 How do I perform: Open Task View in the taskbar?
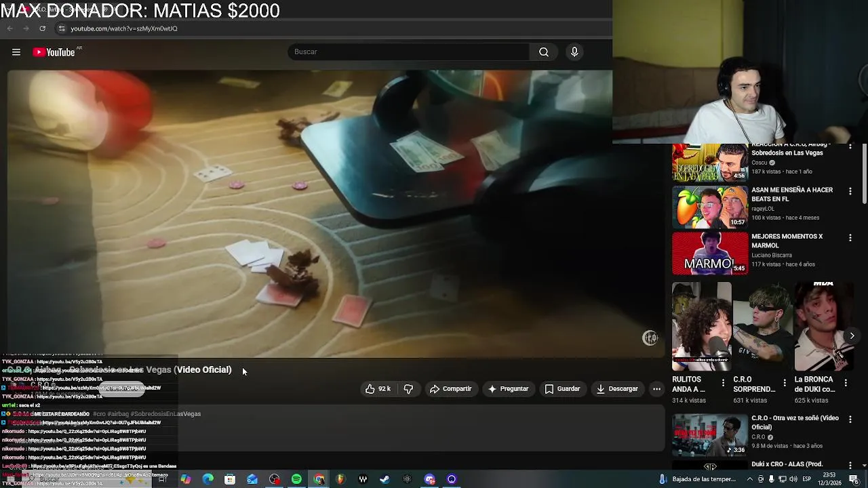pos(163,479)
